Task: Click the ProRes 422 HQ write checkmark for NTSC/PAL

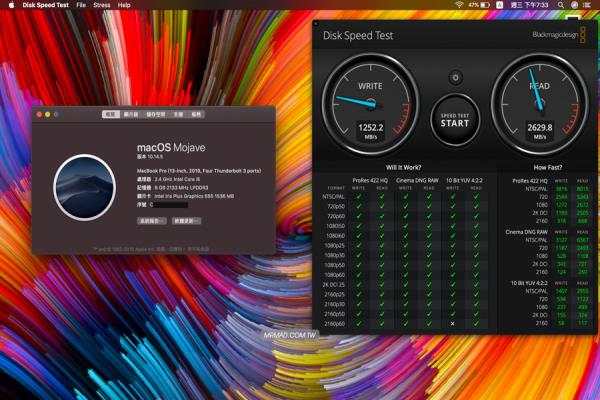Action: coord(359,197)
